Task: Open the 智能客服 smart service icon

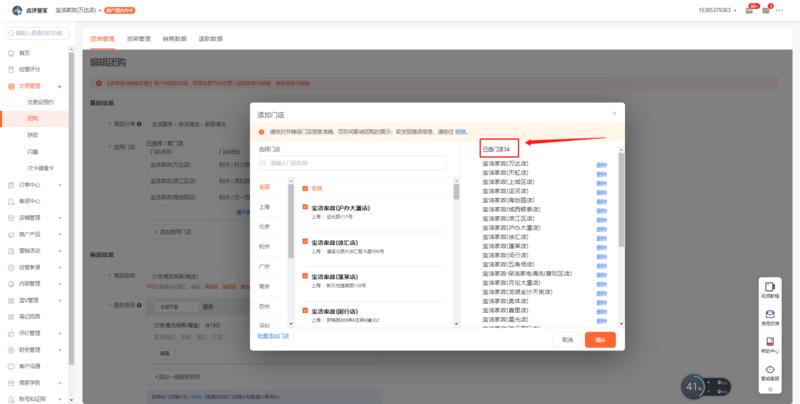Action: tap(770, 369)
